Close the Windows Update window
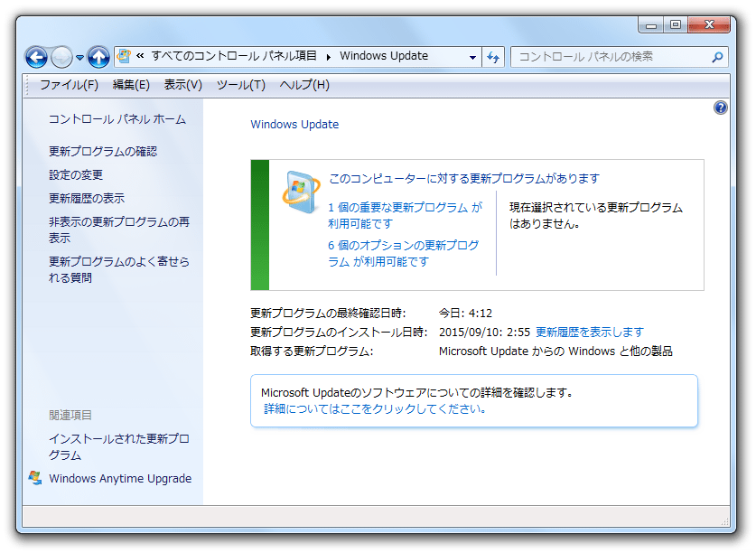The height and width of the screenshot is (553, 756). (709, 24)
